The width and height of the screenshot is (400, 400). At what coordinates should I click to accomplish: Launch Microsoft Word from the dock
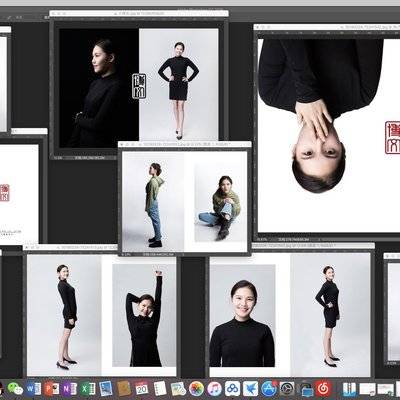(33, 389)
